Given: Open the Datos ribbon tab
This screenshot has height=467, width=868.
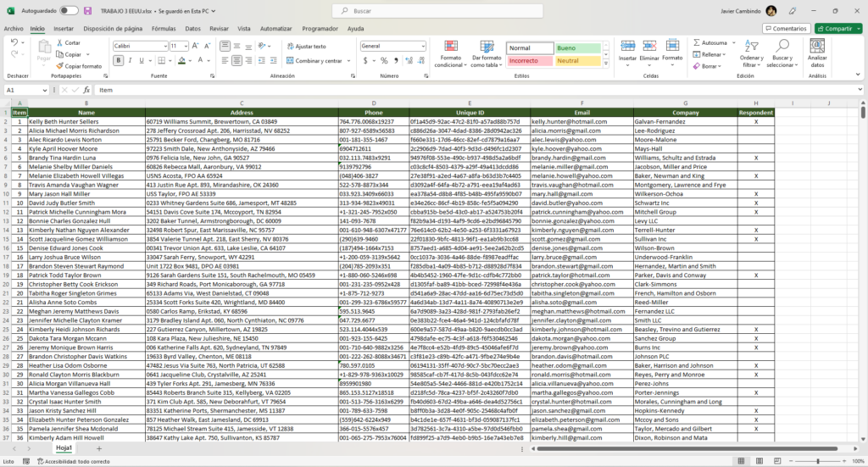Looking at the screenshot, I should (192, 28).
